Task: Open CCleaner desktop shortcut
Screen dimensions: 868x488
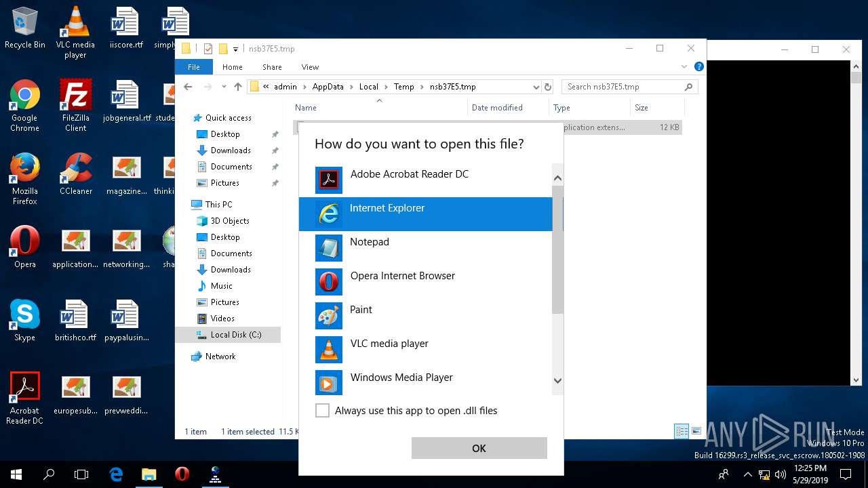Action: (75, 175)
